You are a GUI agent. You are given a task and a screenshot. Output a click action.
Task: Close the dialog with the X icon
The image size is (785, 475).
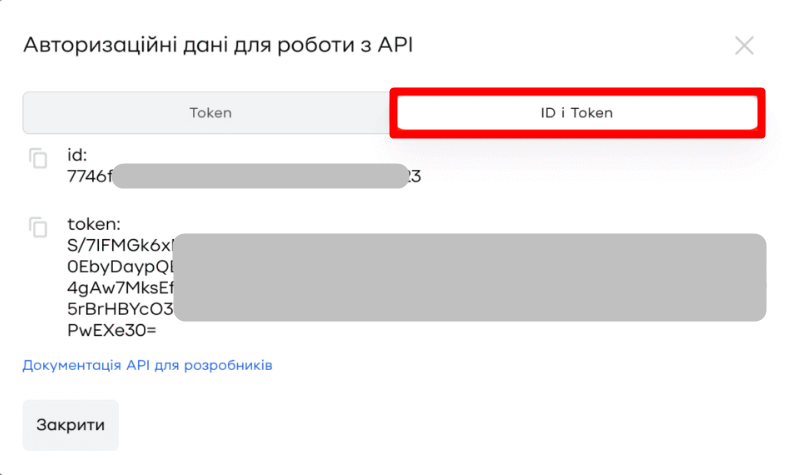tap(744, 45)
